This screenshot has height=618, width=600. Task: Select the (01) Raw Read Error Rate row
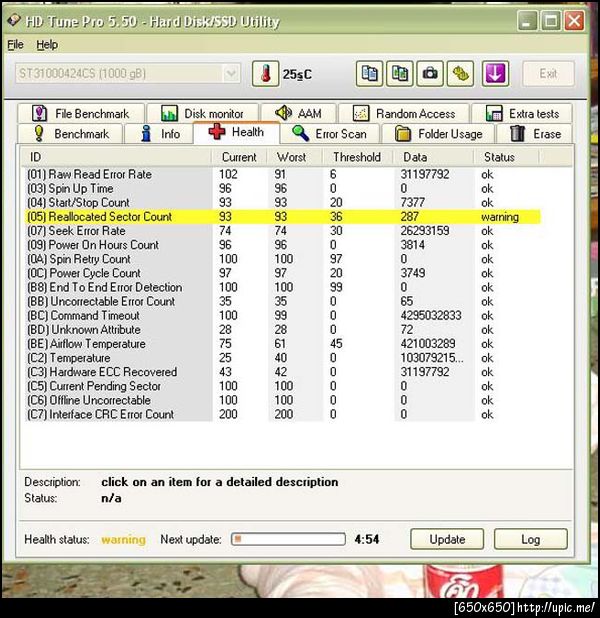282,174
